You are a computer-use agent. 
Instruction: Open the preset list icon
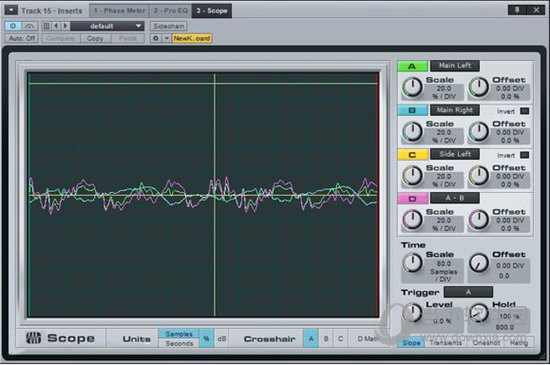click(46, 26)
